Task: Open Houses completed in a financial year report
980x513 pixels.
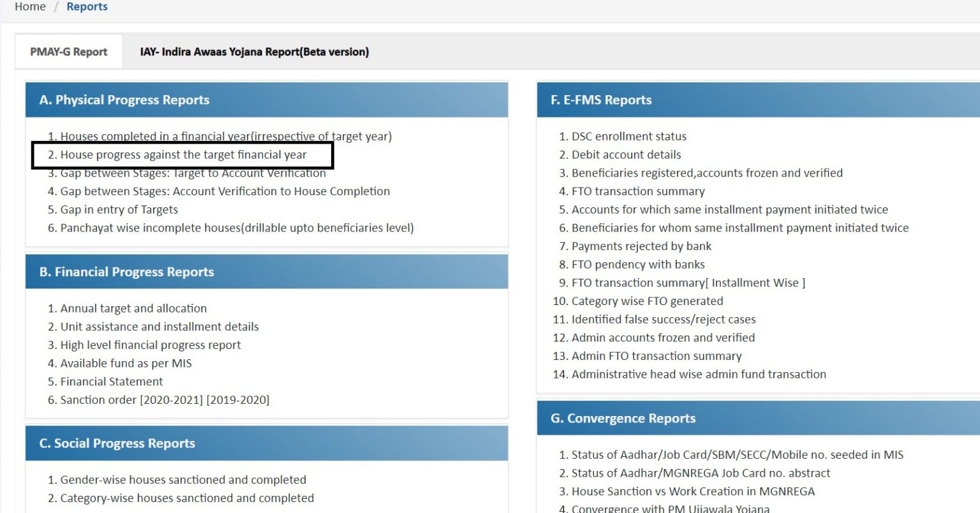Action: pyautogui.click(x=226, y=137)
